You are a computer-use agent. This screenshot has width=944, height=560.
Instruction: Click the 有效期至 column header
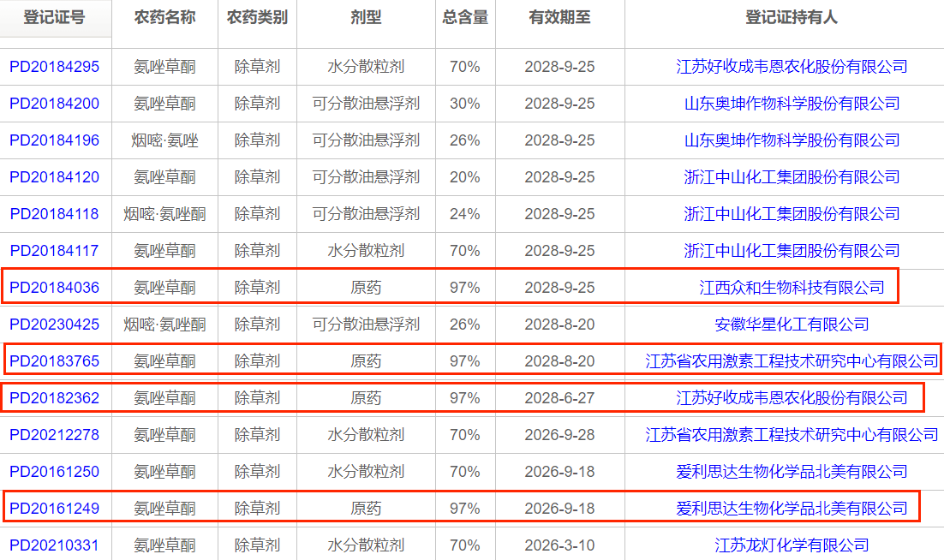click(559, 18)
